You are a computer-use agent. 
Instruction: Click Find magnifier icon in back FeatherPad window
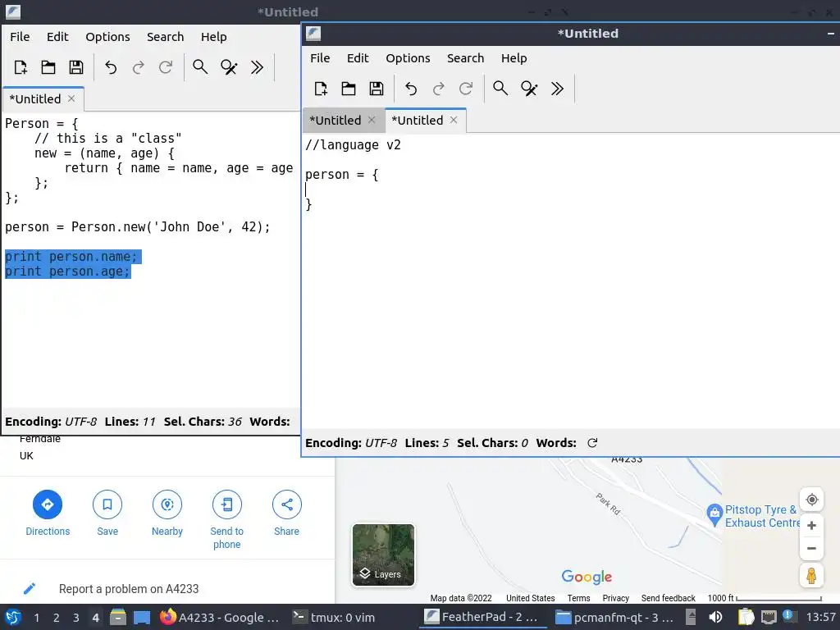(x=200, y=67)
